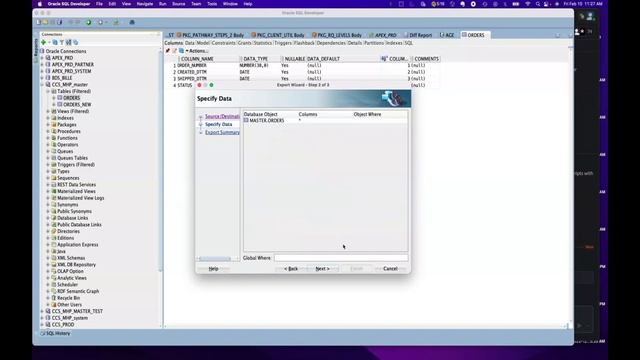Click the green run arrow in main toolbar
The image size is (640, 360).
pos(88,22)
